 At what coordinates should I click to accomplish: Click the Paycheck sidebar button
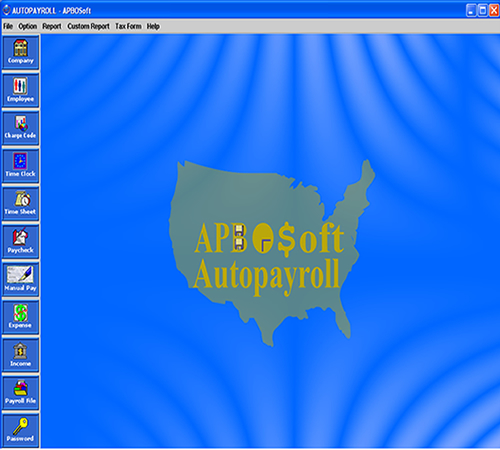(20, 241)
